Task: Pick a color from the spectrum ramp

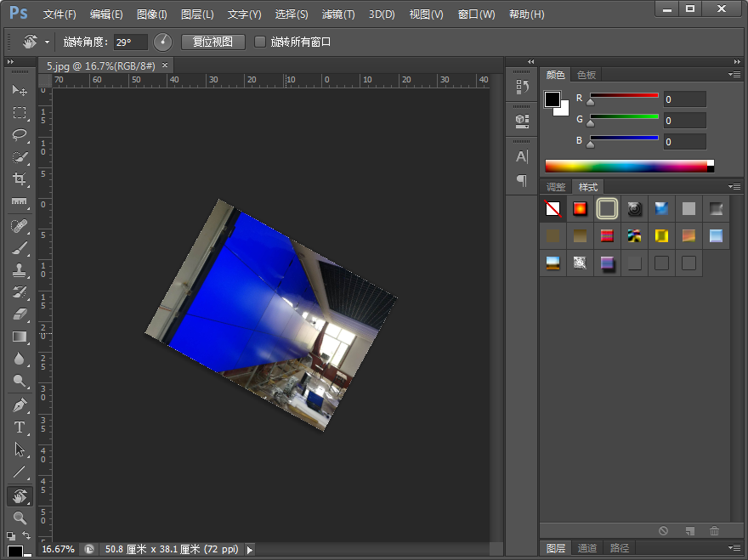Action: click(629, 167)
